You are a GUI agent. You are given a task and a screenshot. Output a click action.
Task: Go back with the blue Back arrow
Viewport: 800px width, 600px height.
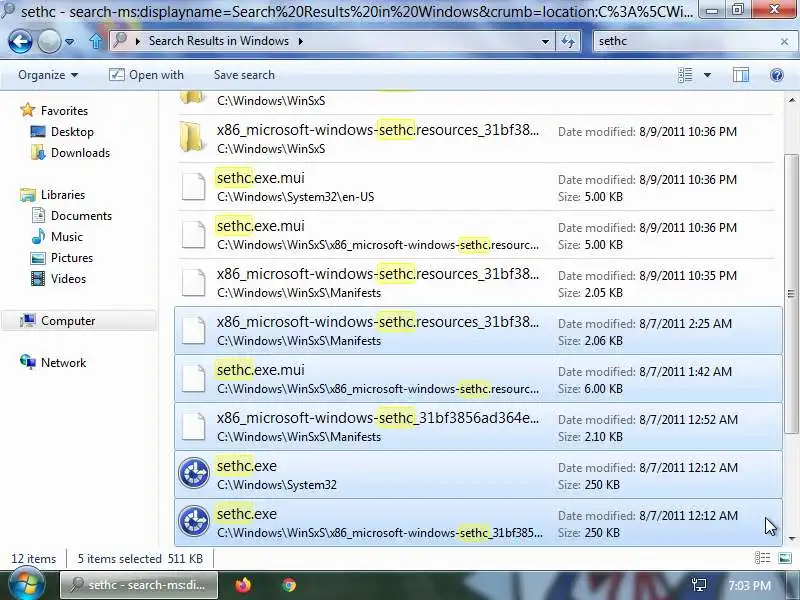click(20, 41)
